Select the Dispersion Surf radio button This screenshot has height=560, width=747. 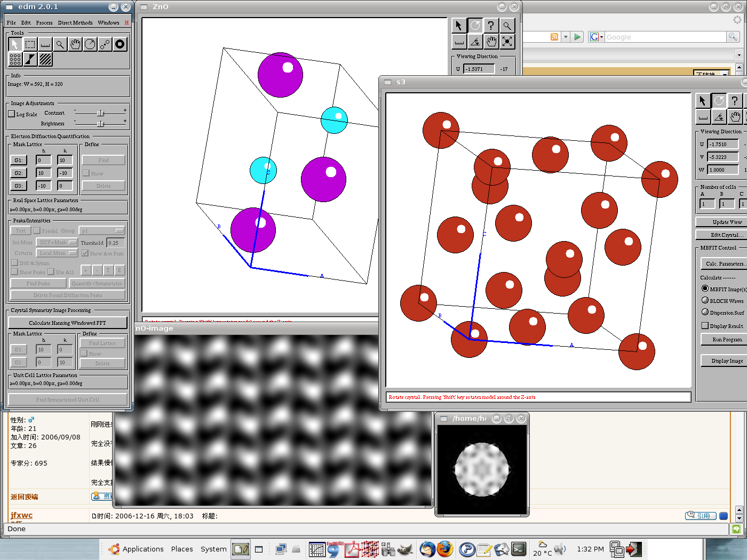click(705, 312)
